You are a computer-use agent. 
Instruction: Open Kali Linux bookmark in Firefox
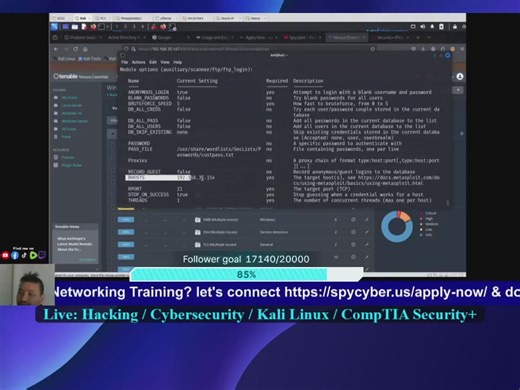pos(64,59)
